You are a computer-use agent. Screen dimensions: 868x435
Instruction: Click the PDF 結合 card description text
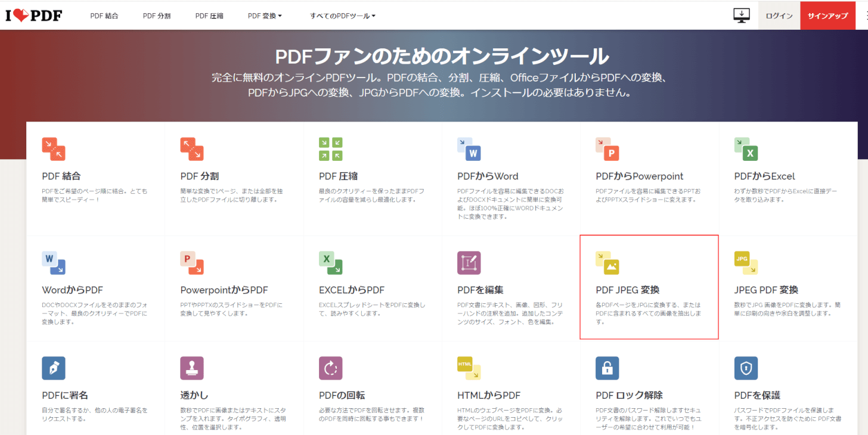94,195
